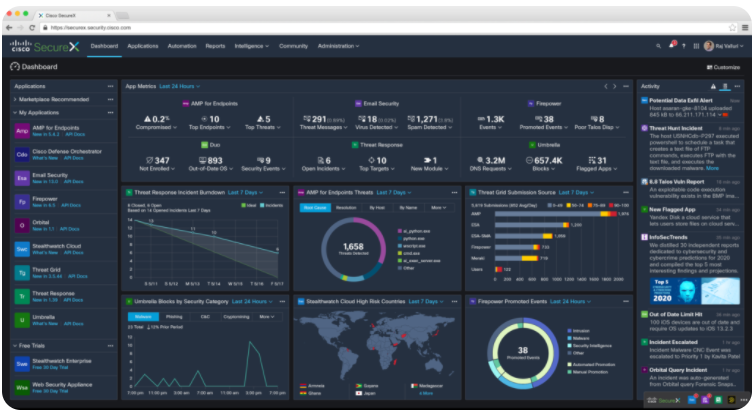Click Free 30 Day Trial under Stealthwatch Enterprise
Image resolution: width=756 pixels, height=416 pixels.
tap(50, 367)
